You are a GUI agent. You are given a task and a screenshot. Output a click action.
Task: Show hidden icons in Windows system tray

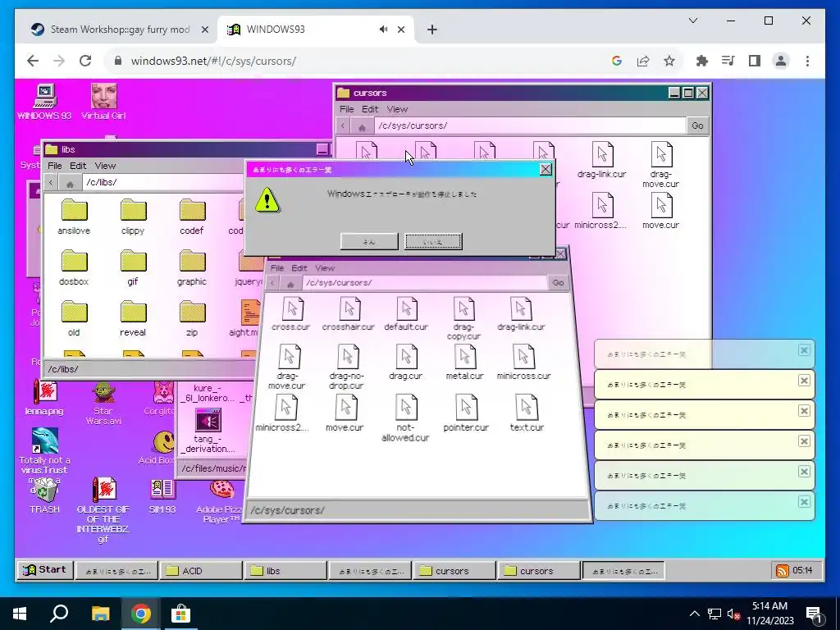click(694, 614)
